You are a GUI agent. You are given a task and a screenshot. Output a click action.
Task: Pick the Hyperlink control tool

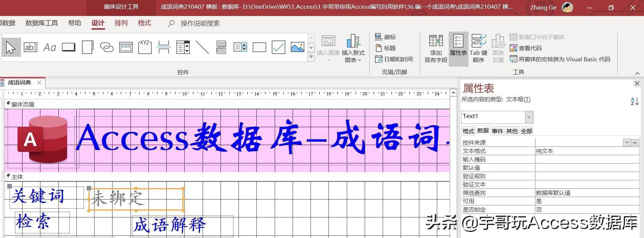[x=106, y=48]
